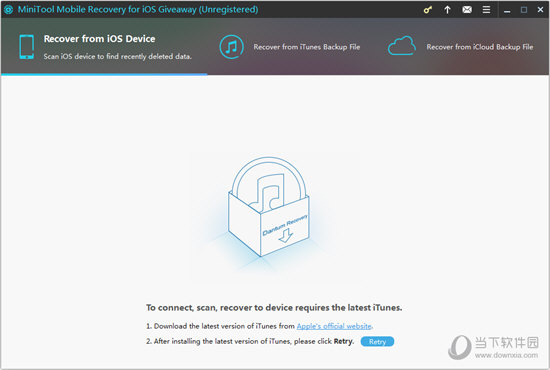Click the iCloud cloud icon
550x370 pixels.
pyautogui.click(x=402, y=46)
